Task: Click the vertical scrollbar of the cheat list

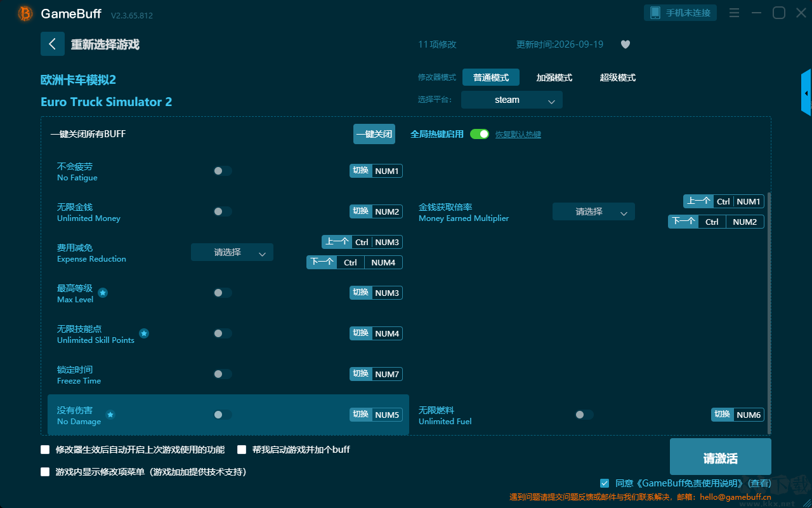Action: (x=769, y=314)
